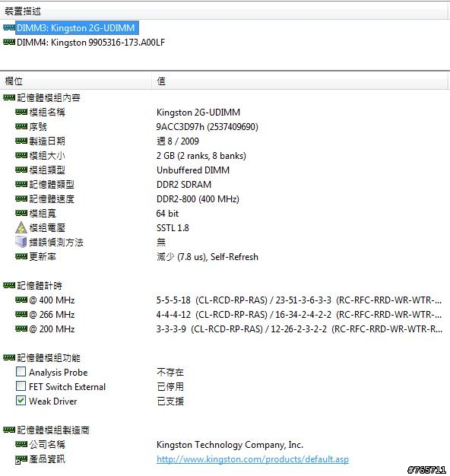Select the 減少 (7.8 us), Self-Refresh value

pyautogui.click(x=208, y=257)
